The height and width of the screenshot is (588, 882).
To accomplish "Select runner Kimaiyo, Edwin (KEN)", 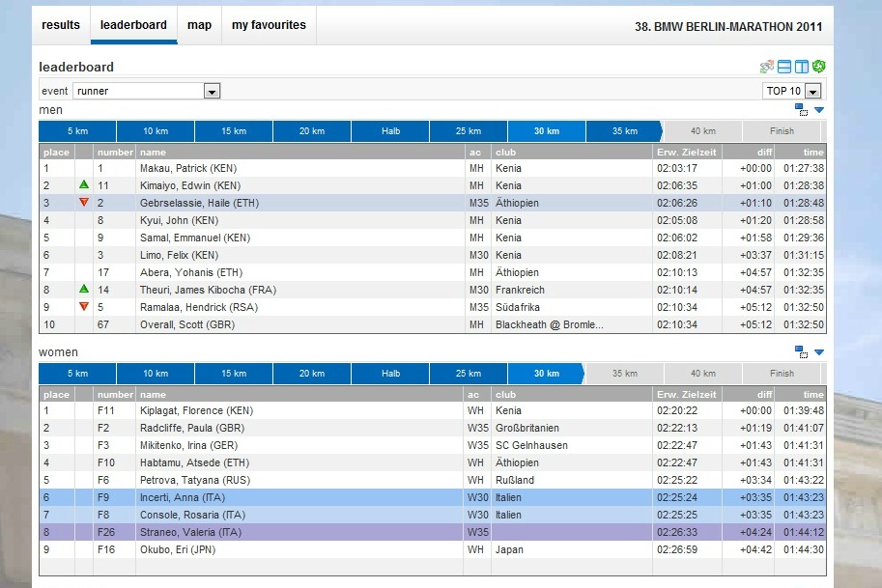I will 433,185.
